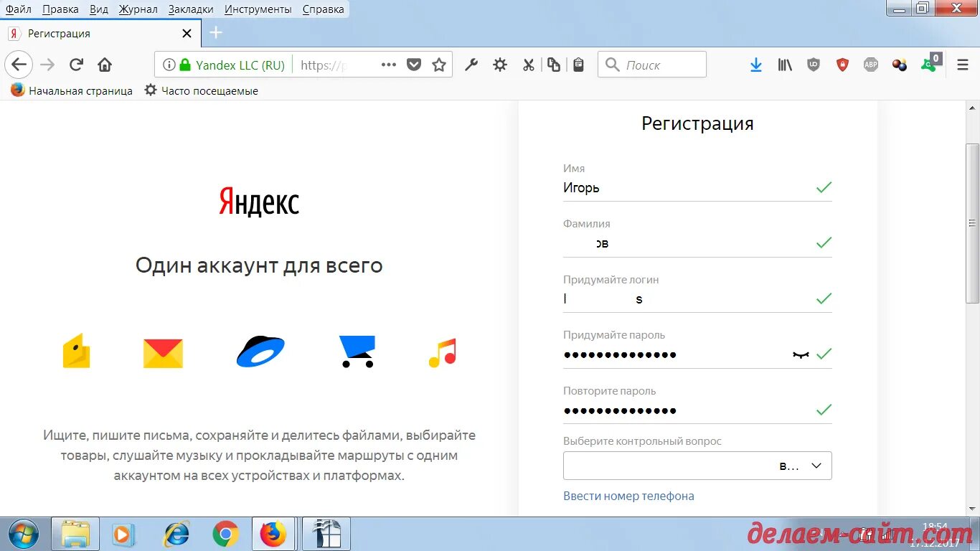980x551 pixels.
Task: View Yandex LLC certificate padlock
Action: [x=186, y=65]
